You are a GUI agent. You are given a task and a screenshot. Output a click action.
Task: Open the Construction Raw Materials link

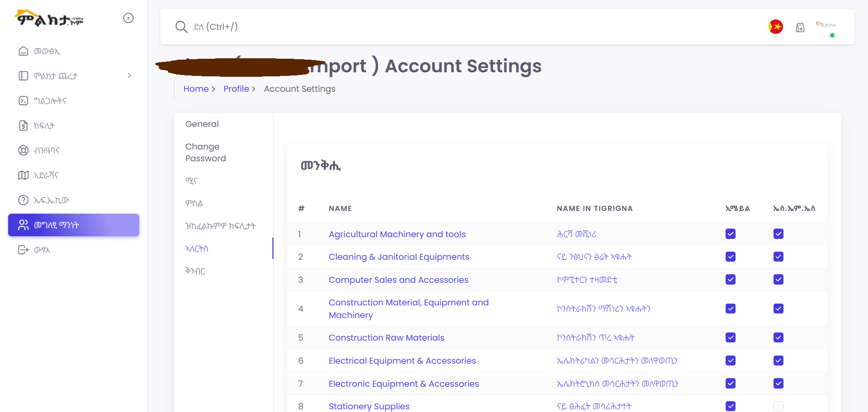[x=386, y=338]
